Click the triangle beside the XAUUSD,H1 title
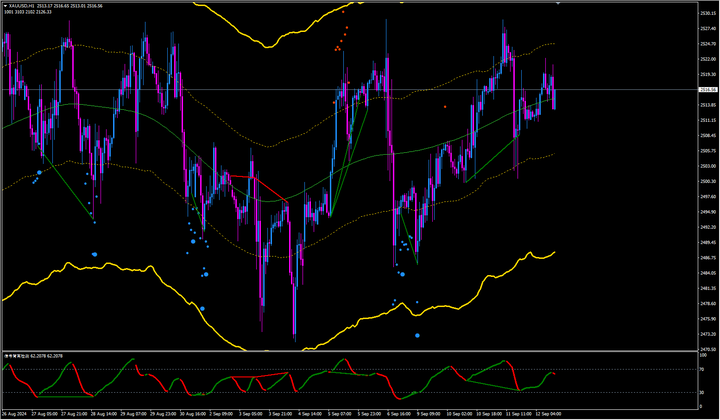This screenshot has width=720, height=420. (x=4, y=5)
